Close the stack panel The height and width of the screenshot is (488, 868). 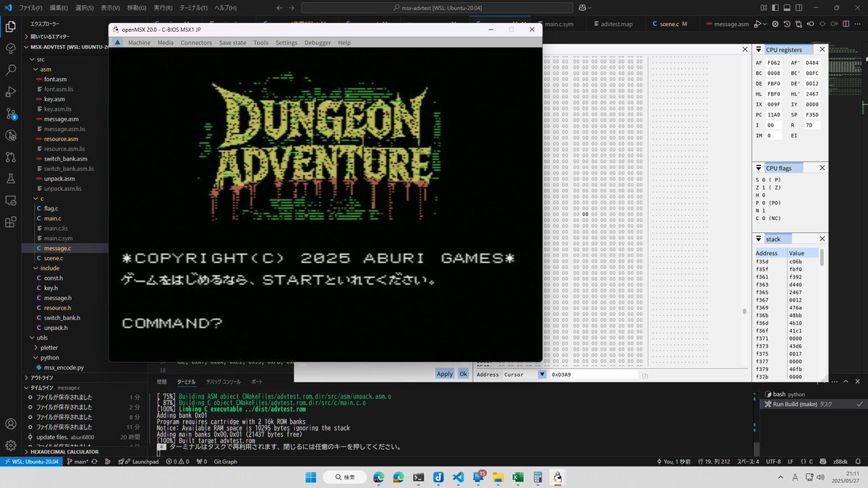pos(822,239)
